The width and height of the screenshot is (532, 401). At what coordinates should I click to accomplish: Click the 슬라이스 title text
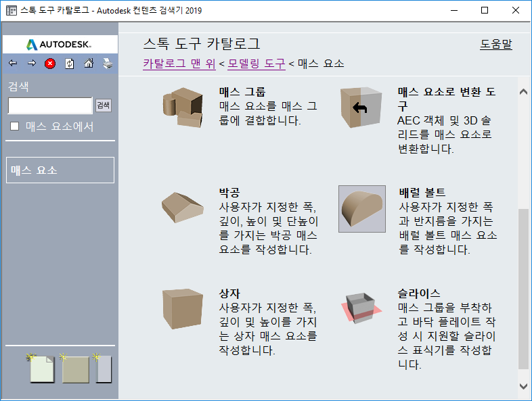pos(419,293)
